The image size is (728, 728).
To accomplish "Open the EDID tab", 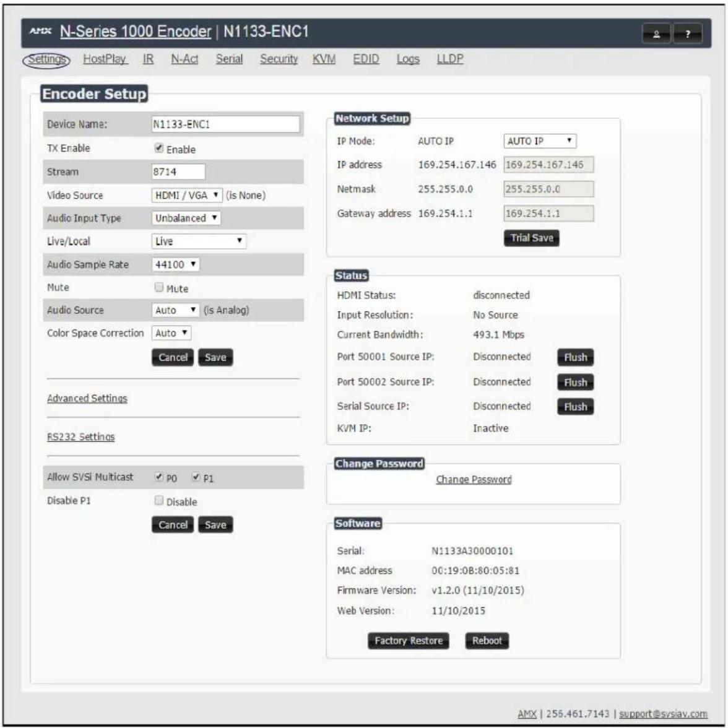I will (x=366, y=59).
